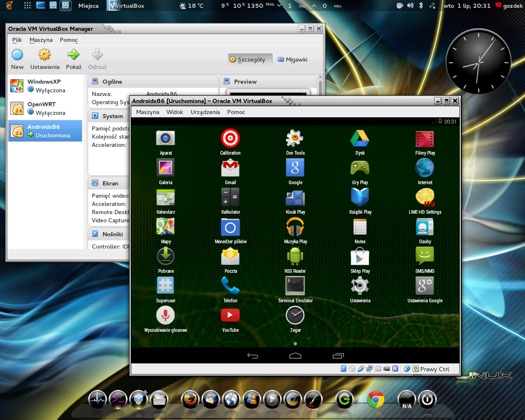
Task: Select the WindowsXP virtual machine
Action: [x=45, y=86]
